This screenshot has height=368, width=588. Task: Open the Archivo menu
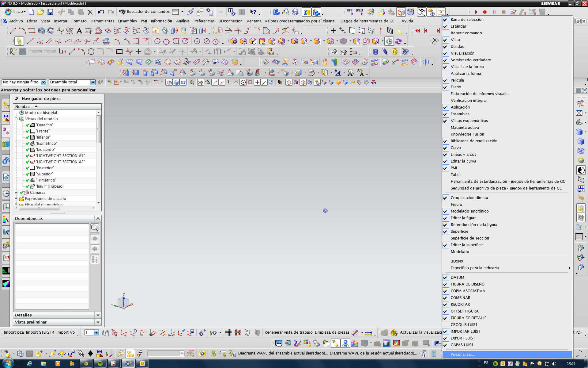[16, 21]
